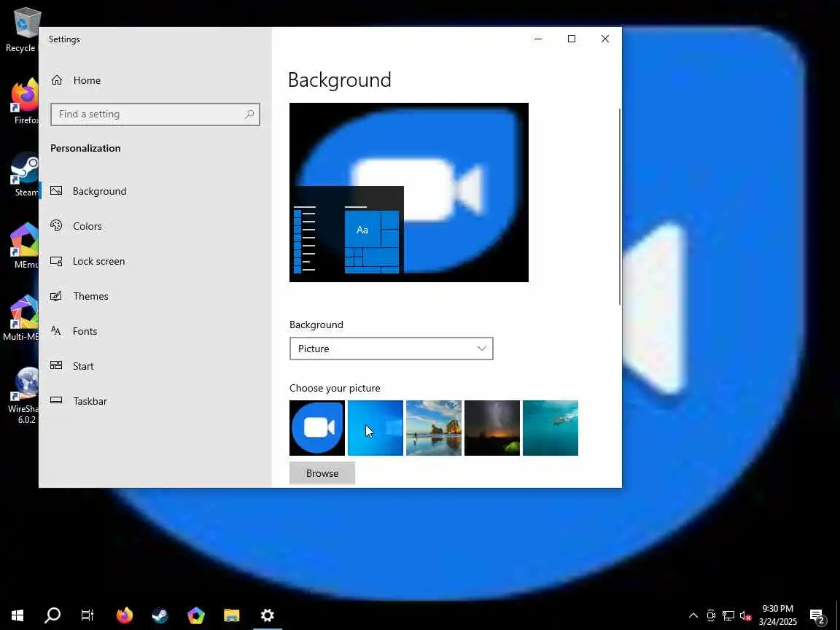Image resolution: width=840 pixels, height=630 pixels.
Task: Select the Multi-MEmu desktop shortcut
Action: (x=21, y=318)
